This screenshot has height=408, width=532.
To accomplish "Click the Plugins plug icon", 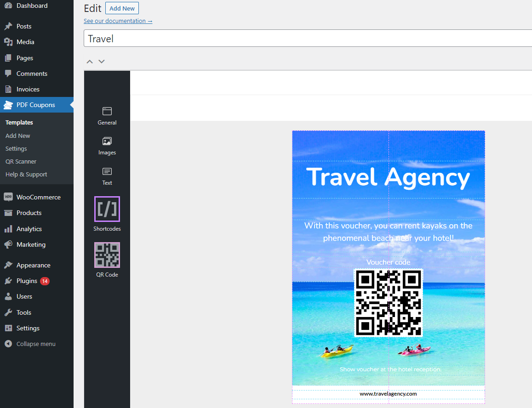I will (x=8, y=281).
